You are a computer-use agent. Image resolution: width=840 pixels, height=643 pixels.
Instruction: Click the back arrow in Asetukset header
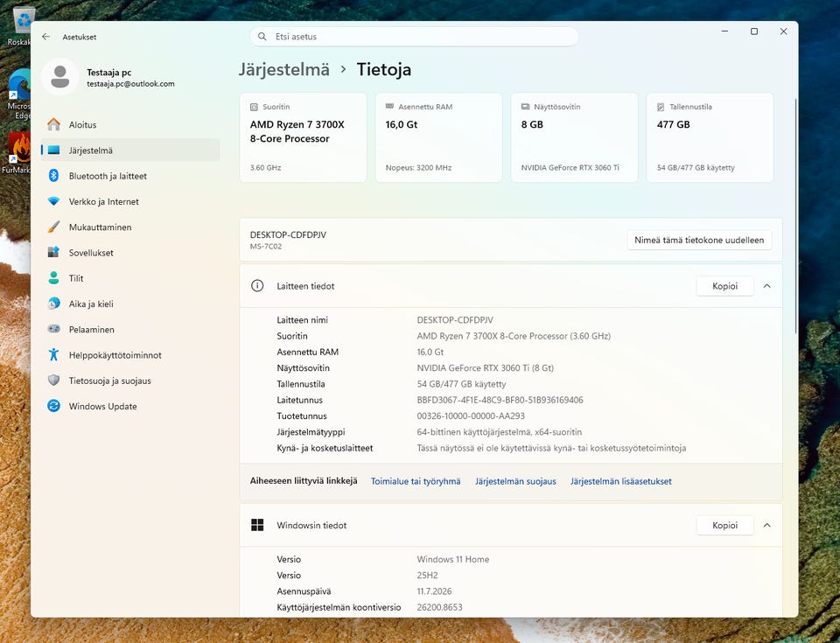tap(46, 37)
